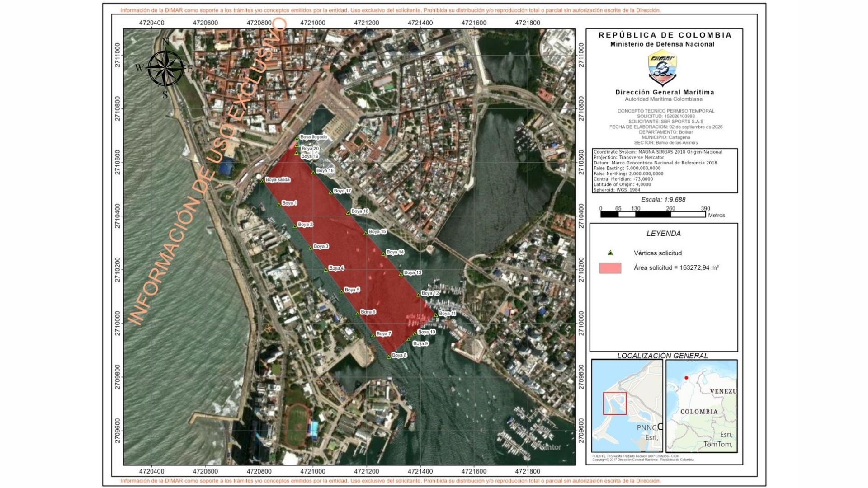Select the 'Boya 8' label

pos(399,355)
